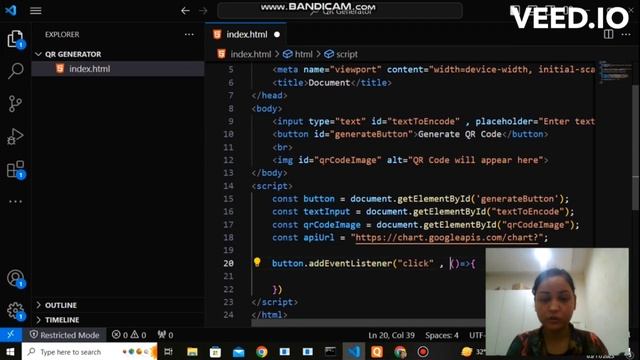Click the EXPLORER panel title
Image resolution: width=640 pixels, height=360 pixels.
coord(62,34)
